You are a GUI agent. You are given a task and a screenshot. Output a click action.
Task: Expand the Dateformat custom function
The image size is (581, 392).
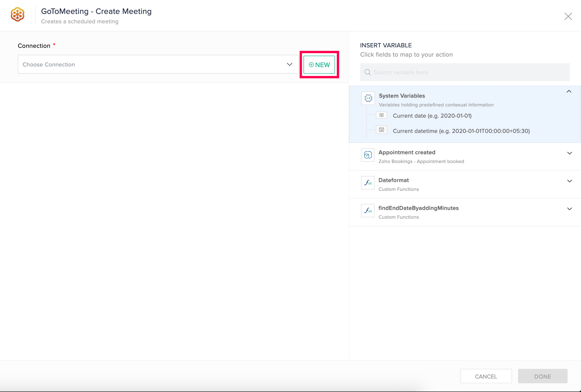[569, 181]
